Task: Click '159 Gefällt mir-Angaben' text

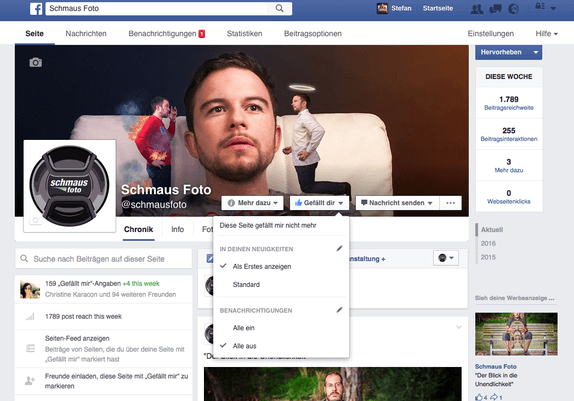Action: (x=83, y=283)
